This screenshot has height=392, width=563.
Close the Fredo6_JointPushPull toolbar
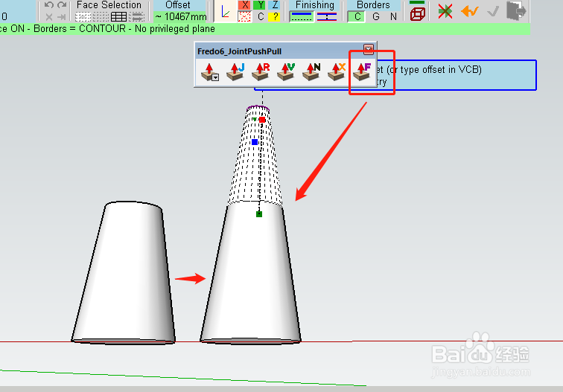[368, 49]
